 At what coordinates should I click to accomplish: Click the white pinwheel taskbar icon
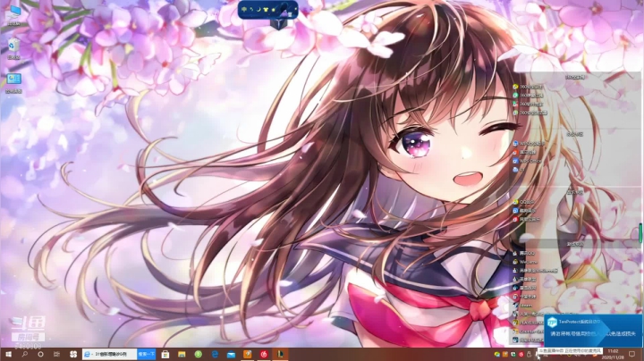pyautogui.click(x=73, y=354)
